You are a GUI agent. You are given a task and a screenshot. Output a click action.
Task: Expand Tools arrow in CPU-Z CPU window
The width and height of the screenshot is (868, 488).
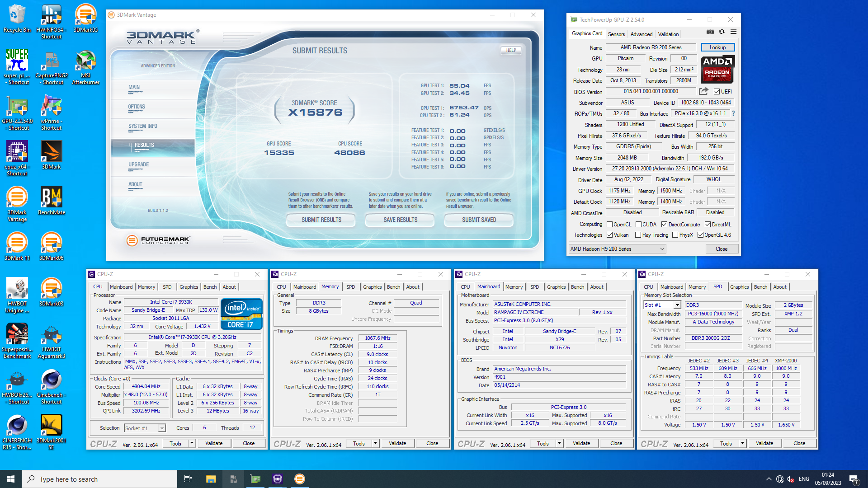192,443
